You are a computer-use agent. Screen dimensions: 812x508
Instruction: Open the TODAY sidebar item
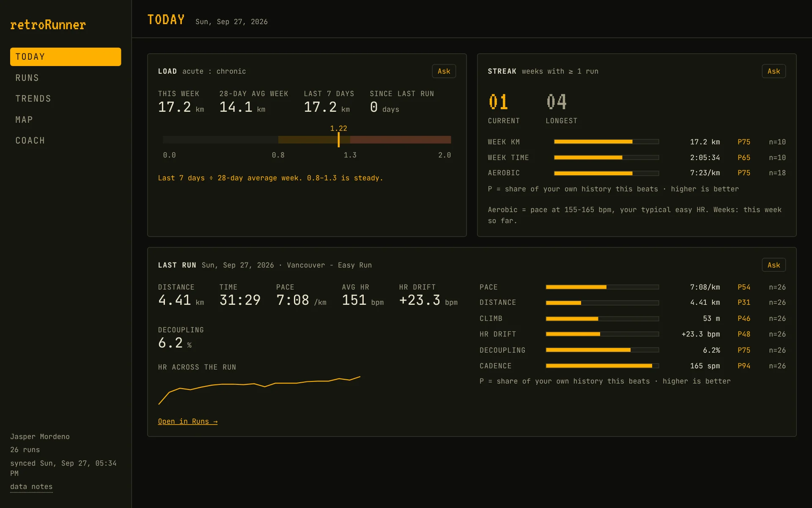click(x=66, y=57)
